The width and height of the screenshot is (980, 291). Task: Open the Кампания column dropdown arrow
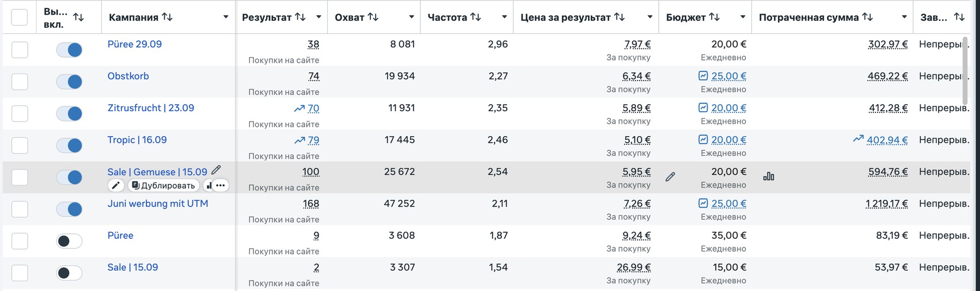point(225,17)
